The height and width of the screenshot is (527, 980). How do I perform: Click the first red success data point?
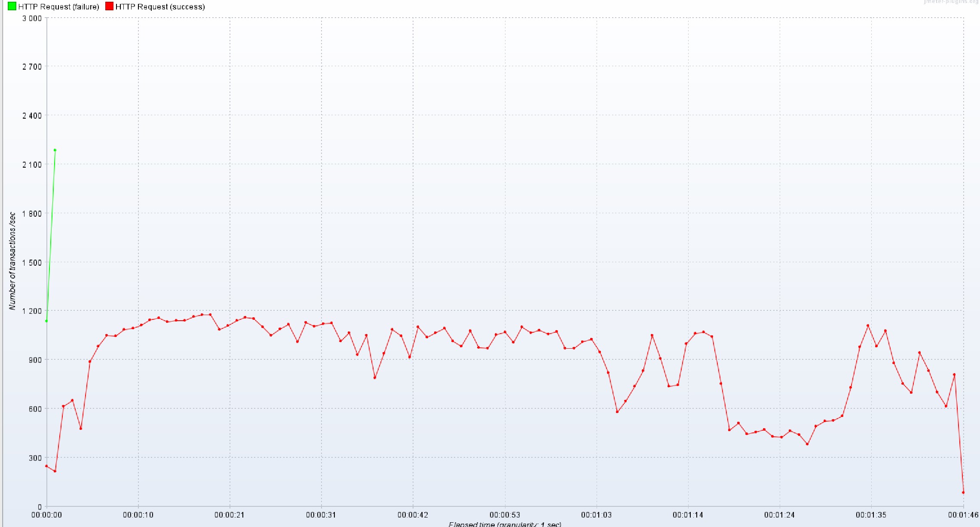point(46,466)
